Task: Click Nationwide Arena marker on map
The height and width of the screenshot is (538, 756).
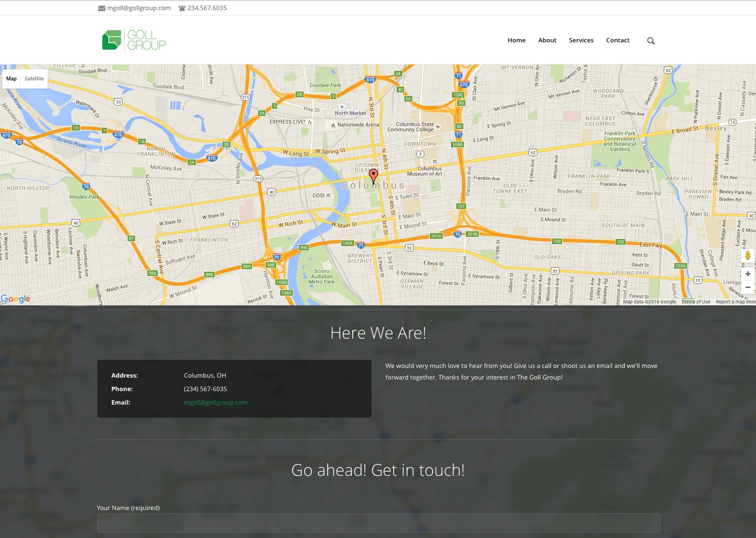Action: tap(333, 125)
